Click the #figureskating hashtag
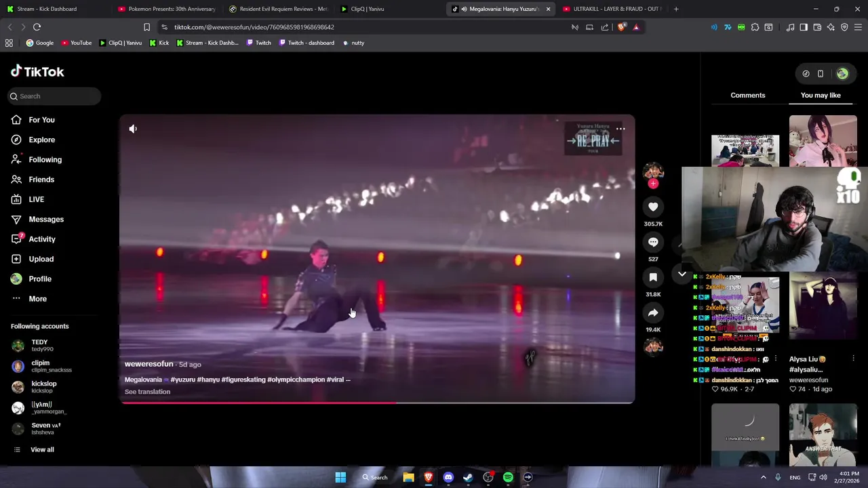Viewport: 868px width, 488px height. click(x=243, y=380)
